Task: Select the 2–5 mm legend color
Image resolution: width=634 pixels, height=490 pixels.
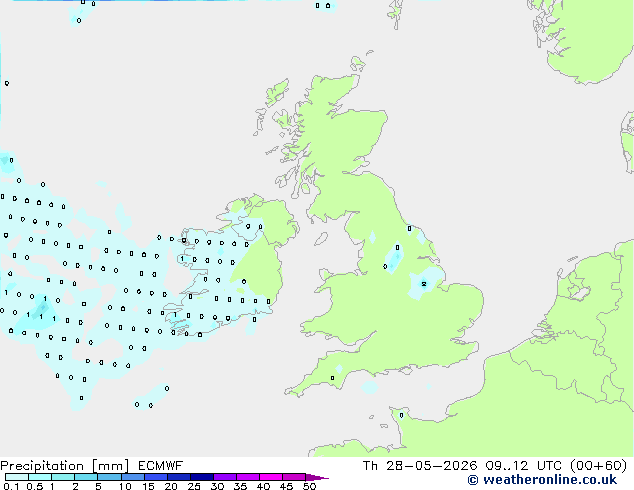Action: 86,477
